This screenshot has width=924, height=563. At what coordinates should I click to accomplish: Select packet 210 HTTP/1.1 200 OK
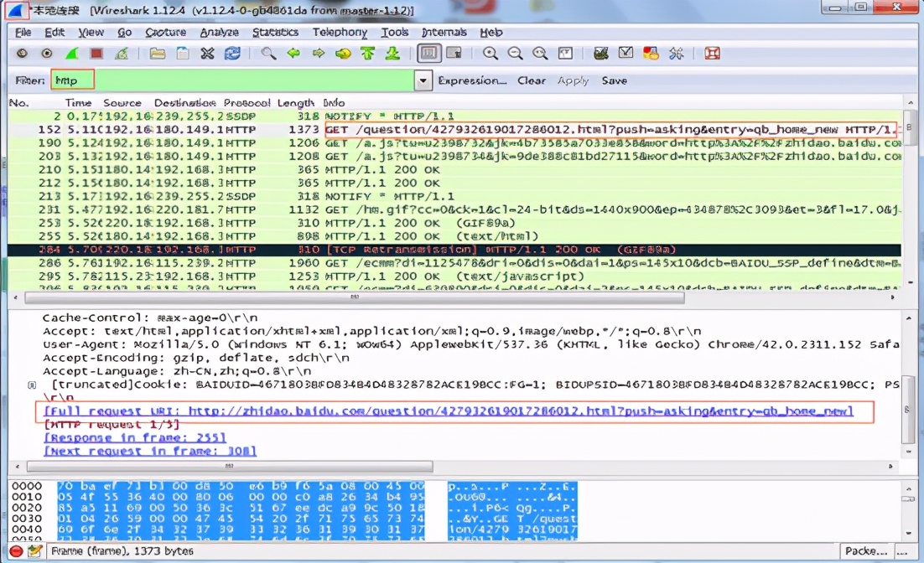pos(454,169)
